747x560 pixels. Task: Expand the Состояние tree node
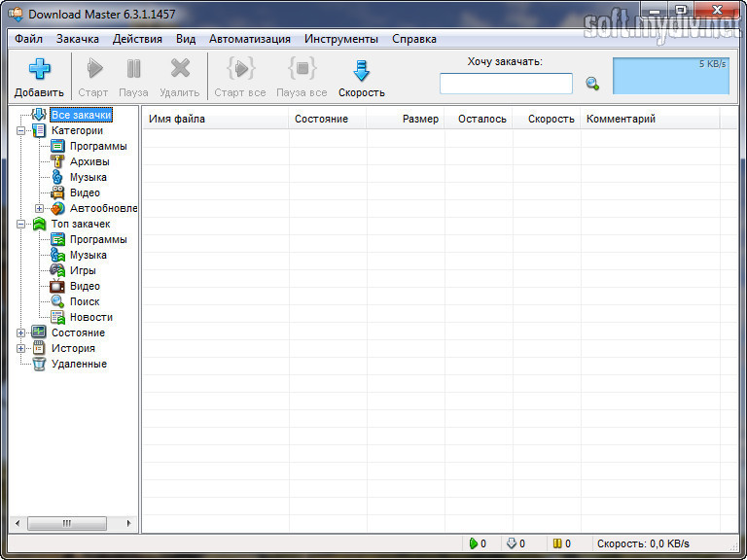pyautogui.click(x=20, y=332)
